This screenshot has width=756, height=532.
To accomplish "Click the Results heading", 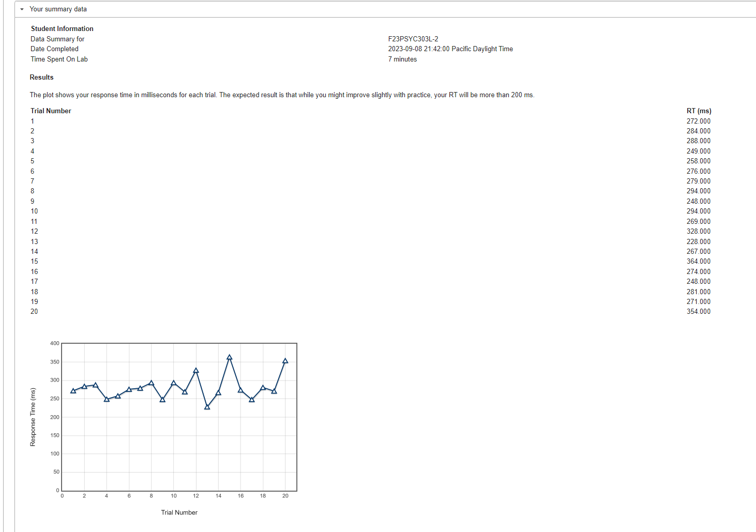I will tap(41, 78).
